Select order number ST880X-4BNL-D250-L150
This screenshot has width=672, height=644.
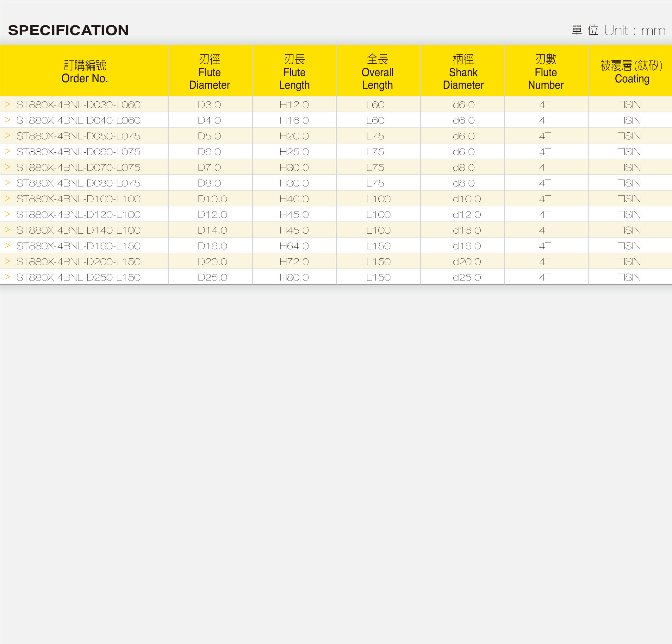point(78,277)
